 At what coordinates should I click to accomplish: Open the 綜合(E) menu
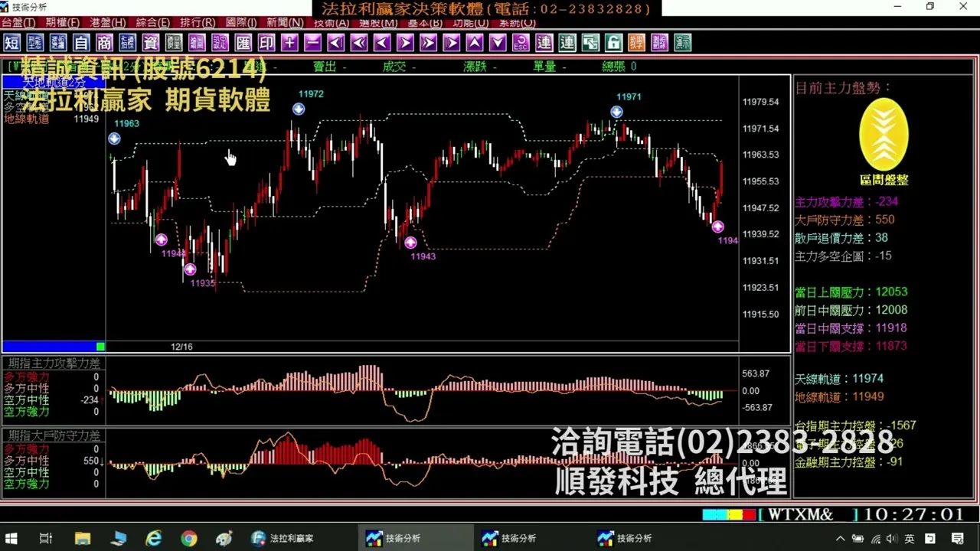tap(152, 23)
